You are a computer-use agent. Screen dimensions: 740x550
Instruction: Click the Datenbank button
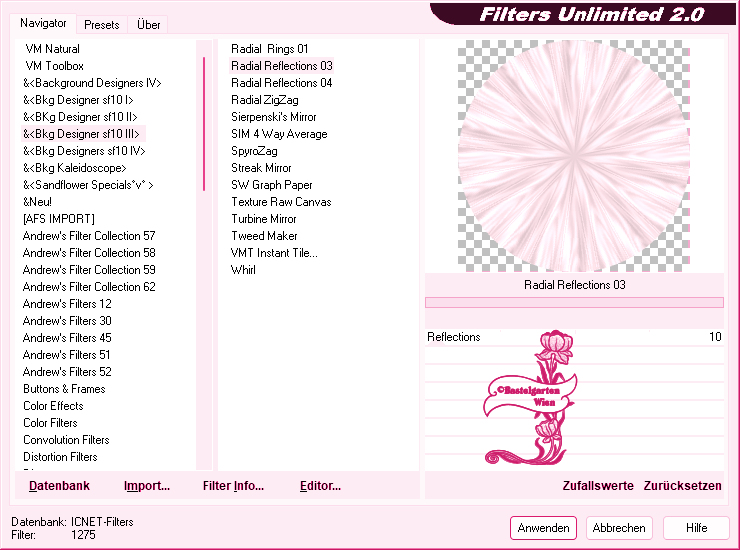[59, 486]
